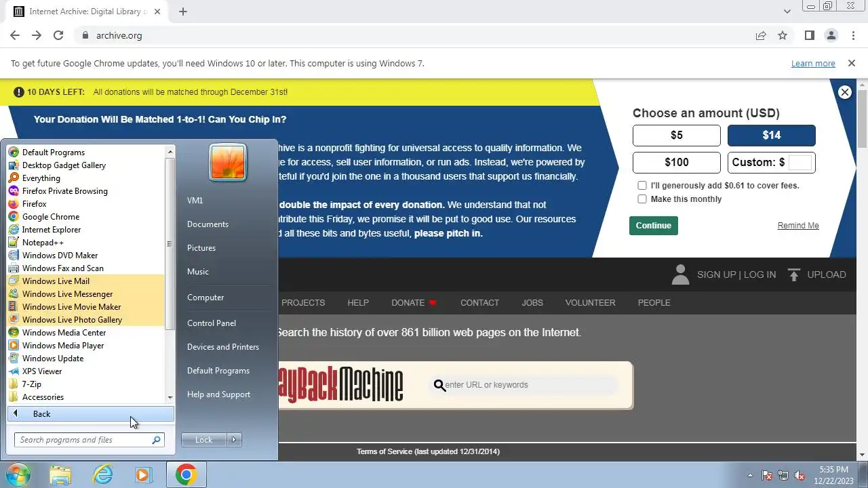Reload the archive.org page
868x488 pixels.
[58, 35]
